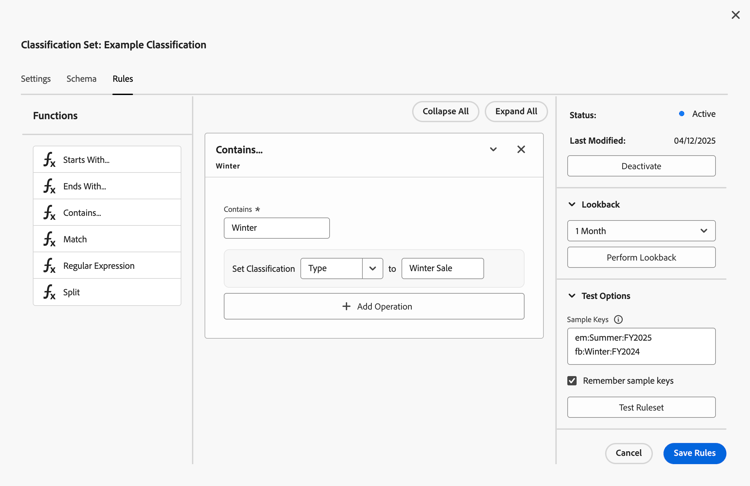Screen dimensions: 750x486
Task: Click the Regular Expression function icon
Action: point(49,266)
